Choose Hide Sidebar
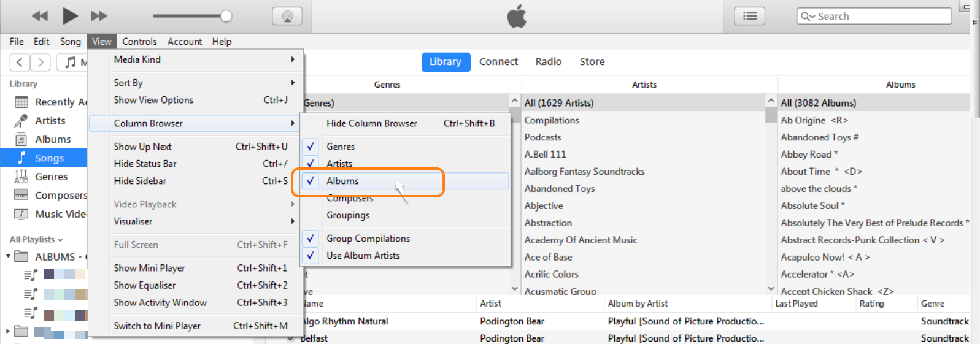 click(196, 181)
